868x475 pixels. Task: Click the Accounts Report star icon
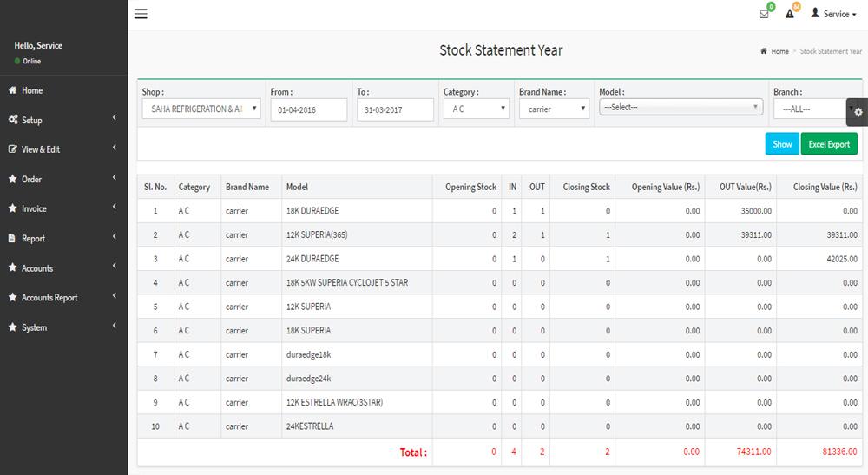(12, 297)
